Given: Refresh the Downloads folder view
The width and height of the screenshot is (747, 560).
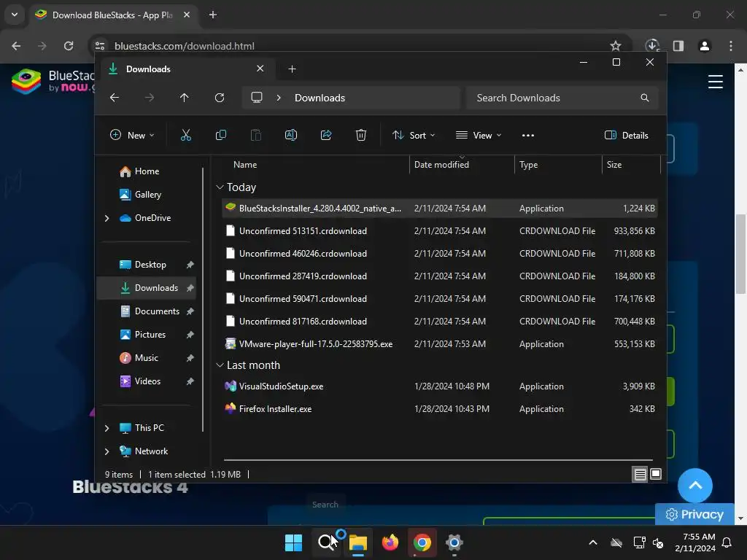Looking at the screenshot, I should [220, 98].
